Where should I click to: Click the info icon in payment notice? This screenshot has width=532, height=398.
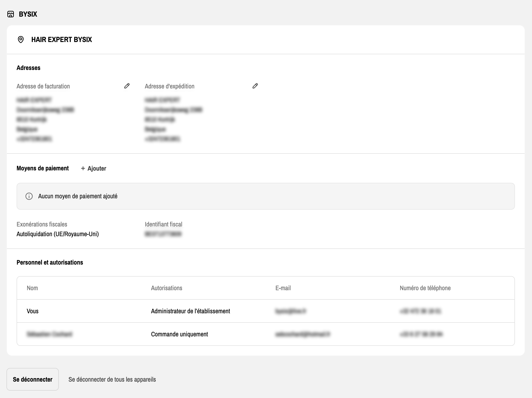pyautogui.click(x=29, y=196)
